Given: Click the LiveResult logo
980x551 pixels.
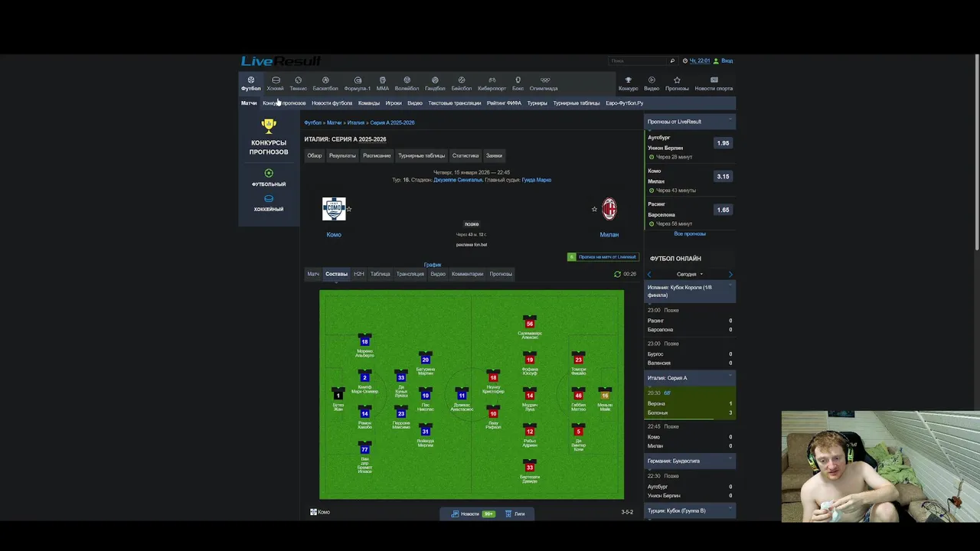Looking at the screenshot, I should [x=281, y=61].
